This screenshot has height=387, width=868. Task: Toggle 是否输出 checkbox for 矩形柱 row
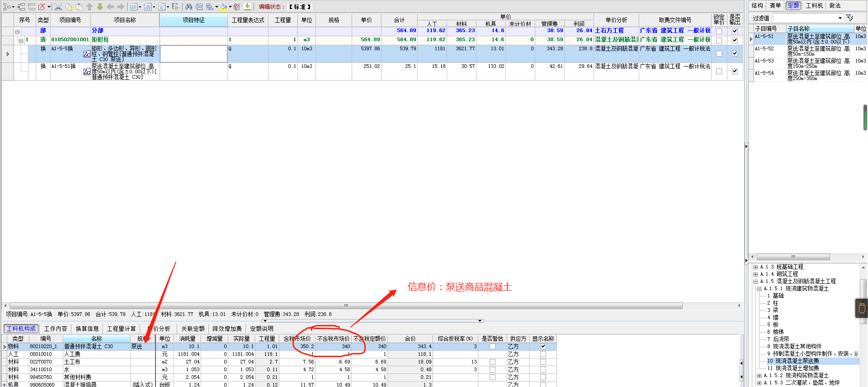click(735, 40)
